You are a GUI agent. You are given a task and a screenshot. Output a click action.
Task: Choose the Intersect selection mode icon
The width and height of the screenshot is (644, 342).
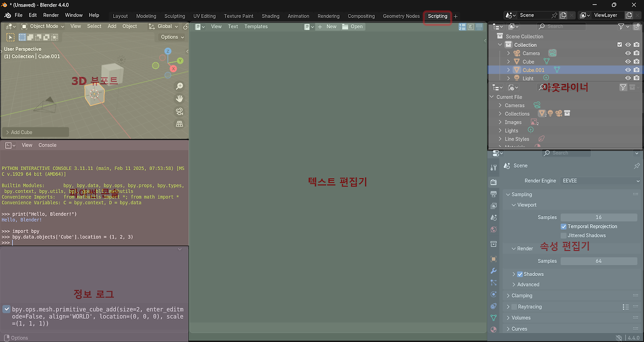tap(54, 37)
